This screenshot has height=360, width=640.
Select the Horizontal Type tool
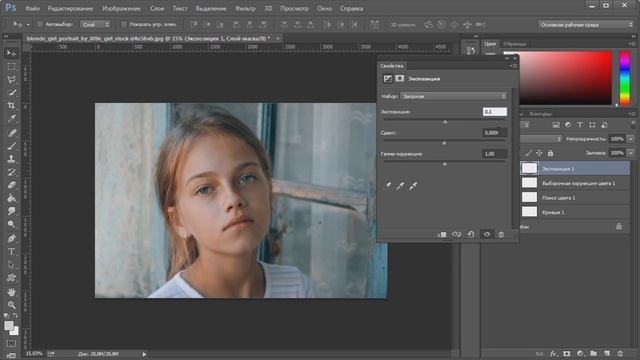click(11, 251)
